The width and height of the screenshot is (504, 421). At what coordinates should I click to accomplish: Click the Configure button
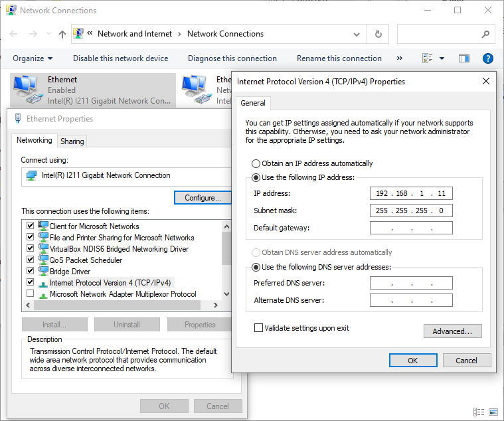[x=203, y=198]
